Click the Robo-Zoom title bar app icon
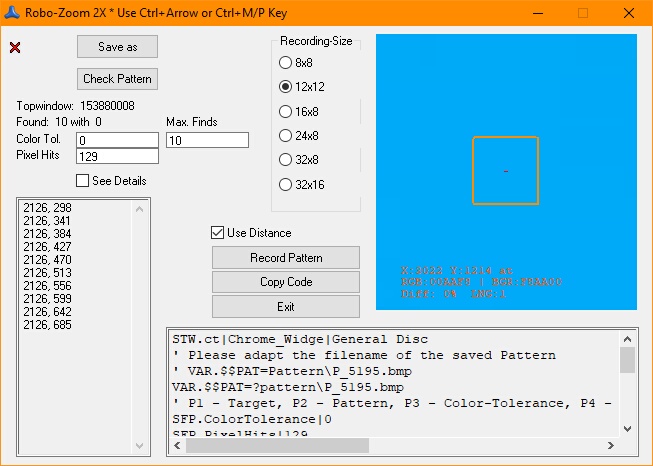Screen dimensions: 653x466 click(x=14, y=12)
